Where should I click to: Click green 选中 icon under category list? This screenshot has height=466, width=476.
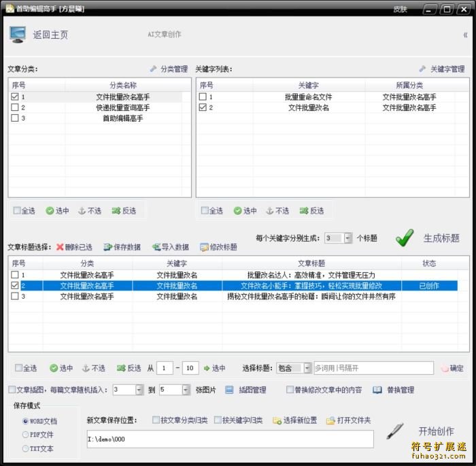[x=50, y=210]
